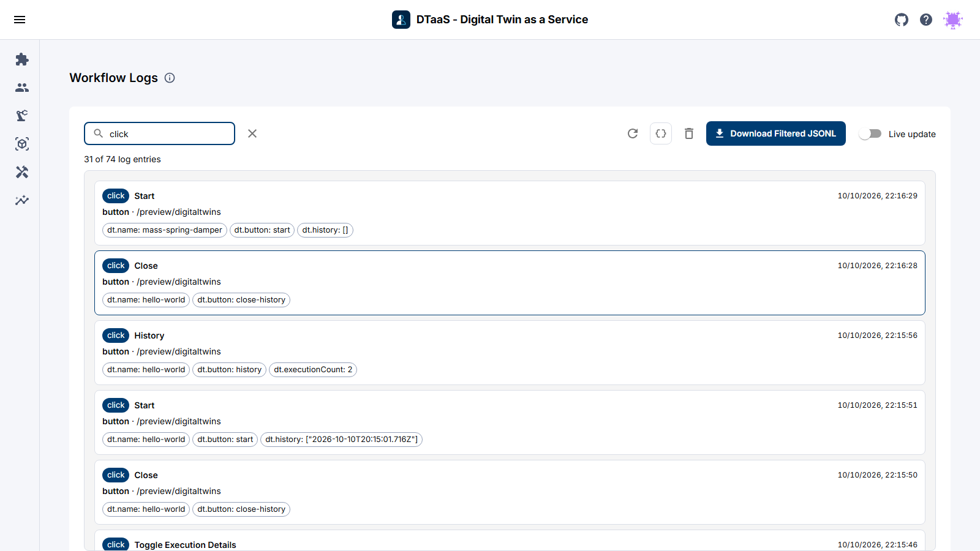
Task: Delete logs with the trash icon
Action: [689, 133]
